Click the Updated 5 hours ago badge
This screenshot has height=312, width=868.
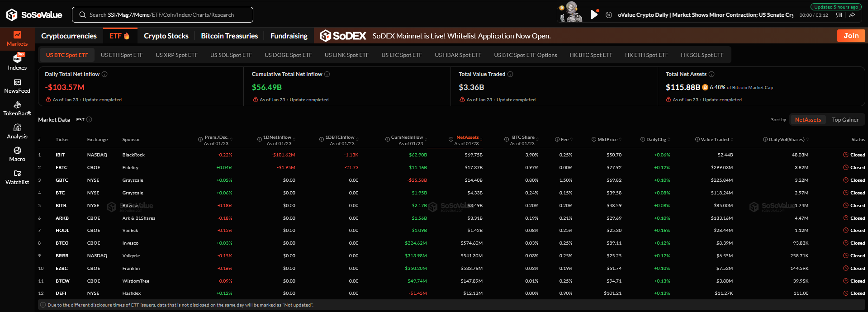pyautogui.click(x=836, y=7)
